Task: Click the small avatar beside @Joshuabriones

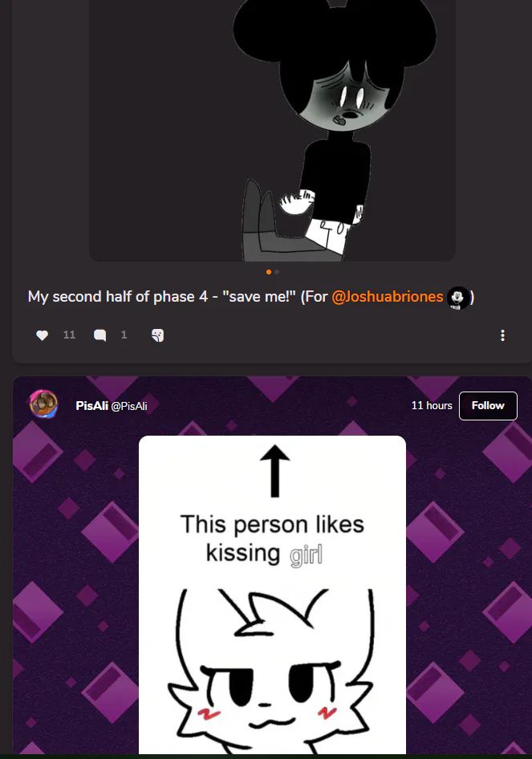Action: click(457, 298)
